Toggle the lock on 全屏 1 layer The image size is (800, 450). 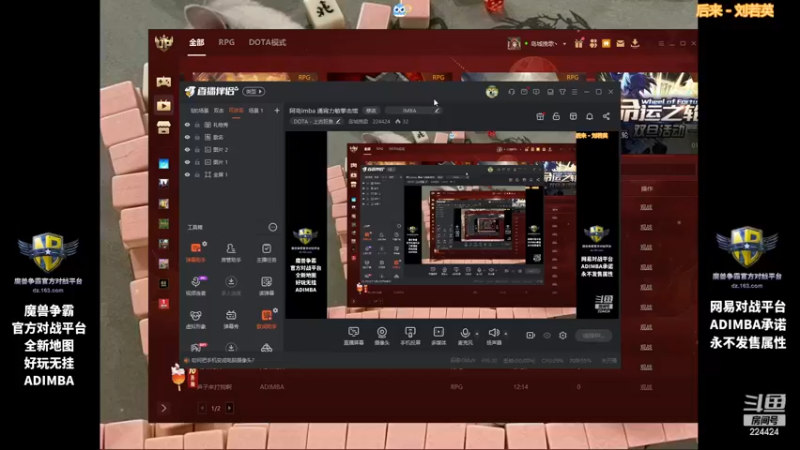(197, 174)
